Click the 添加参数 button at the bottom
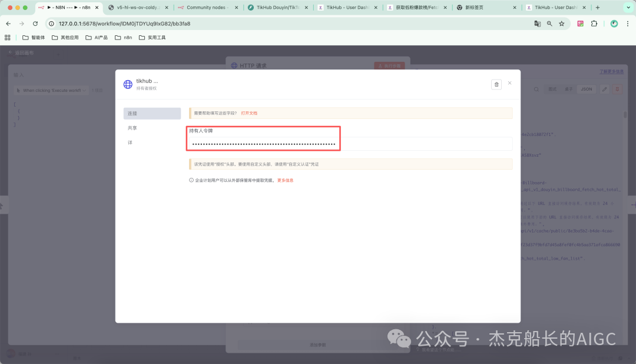636x364 pixels. 318,345
